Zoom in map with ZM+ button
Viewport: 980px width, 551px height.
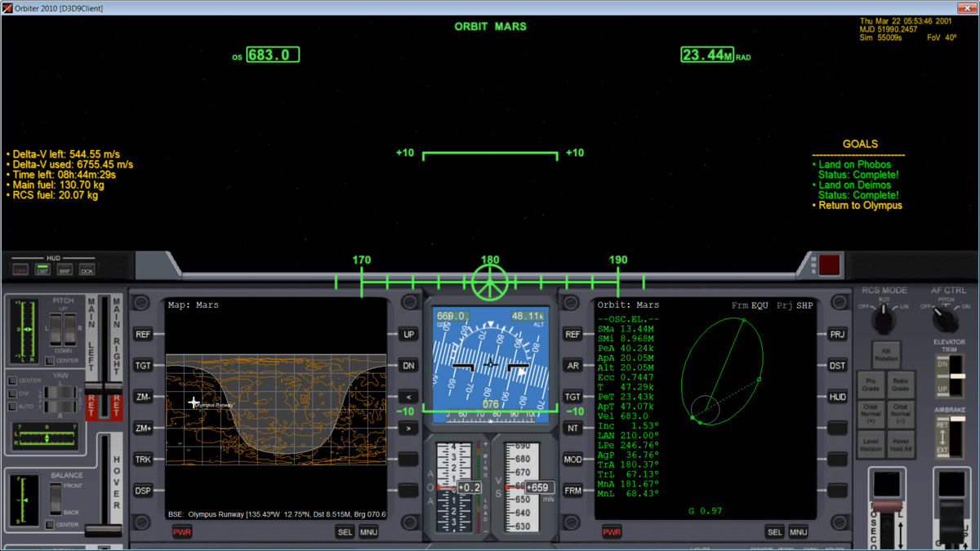click(x=143, y=428)
